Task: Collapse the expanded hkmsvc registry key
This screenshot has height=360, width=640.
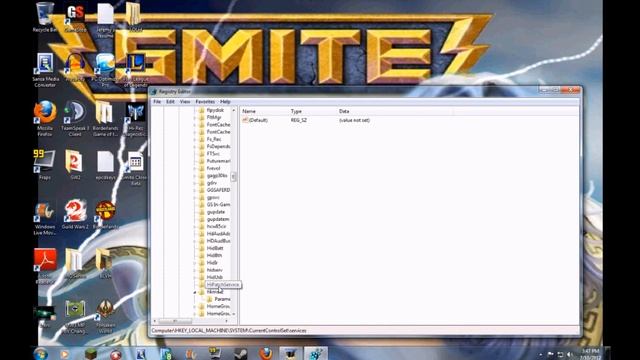Action: (195, 292)
